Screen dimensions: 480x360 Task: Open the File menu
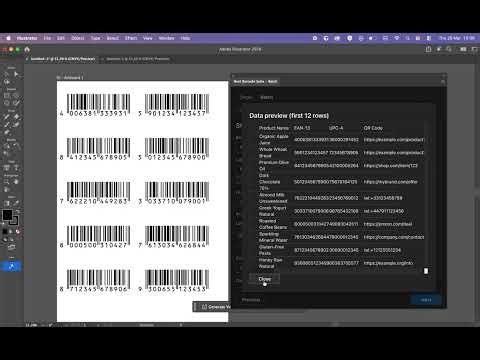47,38
